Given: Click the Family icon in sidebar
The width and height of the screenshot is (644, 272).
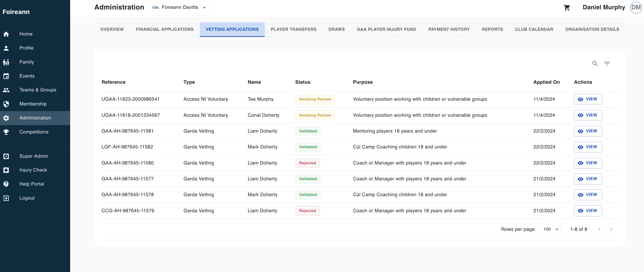Looking at the screenshot, I should pyautogui.click(x=6, y=62).
